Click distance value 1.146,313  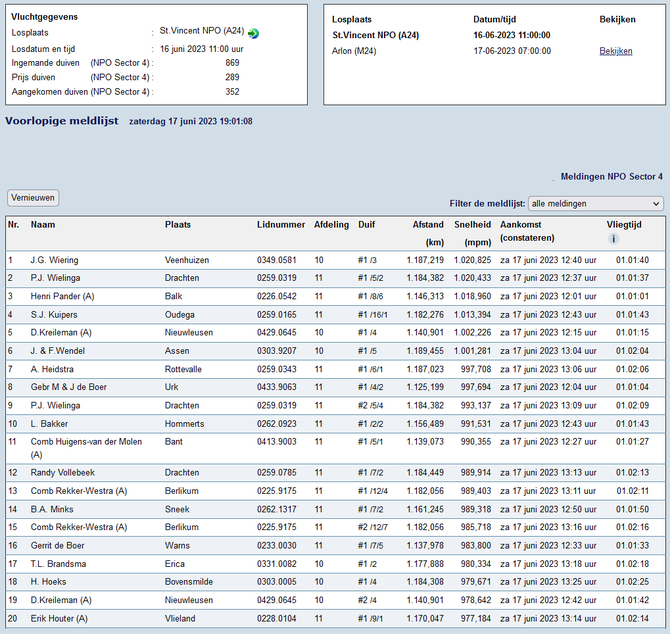(425, 296)
